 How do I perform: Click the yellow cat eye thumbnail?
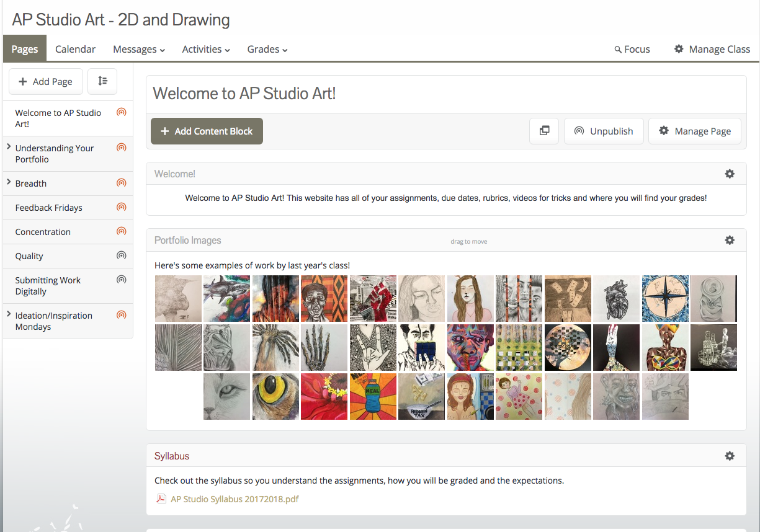275,397
